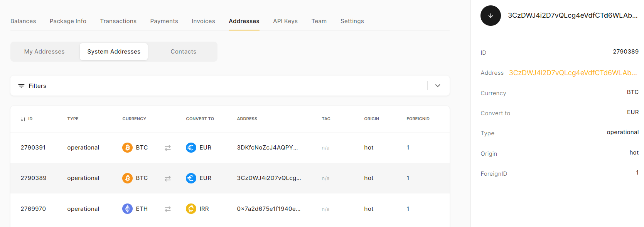The height and width of the screenshot is (227, 644).
Task: Click address 0×7a2d675e1f1940e... in the table
Action: [x=269, y=209]
